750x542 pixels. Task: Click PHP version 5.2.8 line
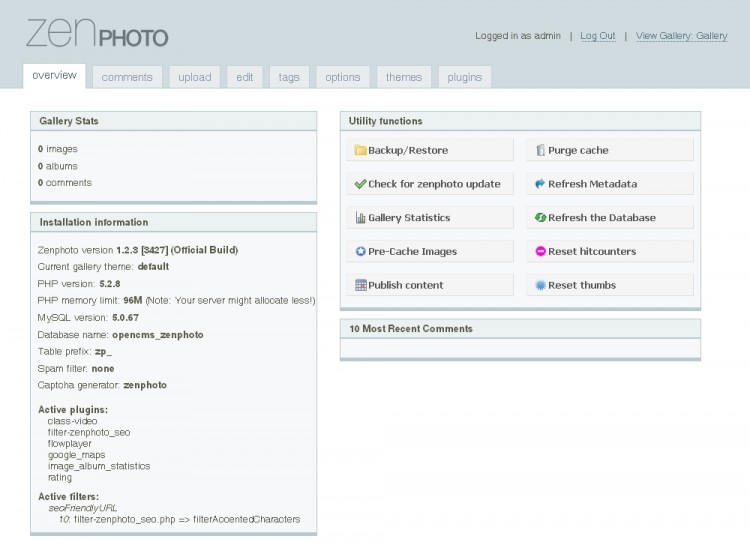79,284
